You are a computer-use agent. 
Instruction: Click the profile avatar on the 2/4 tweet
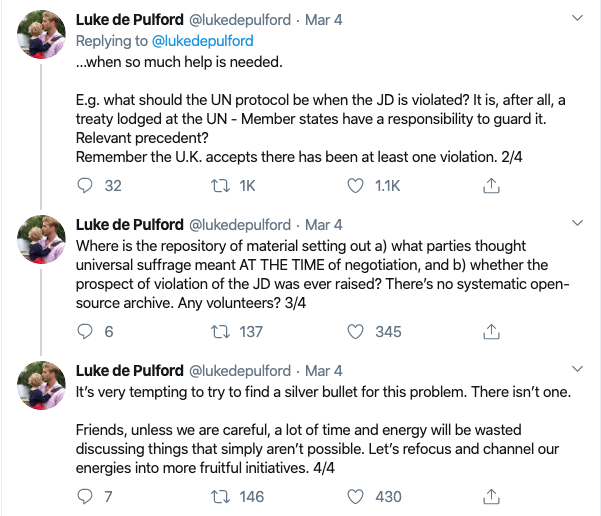click(x=43, y=38)
